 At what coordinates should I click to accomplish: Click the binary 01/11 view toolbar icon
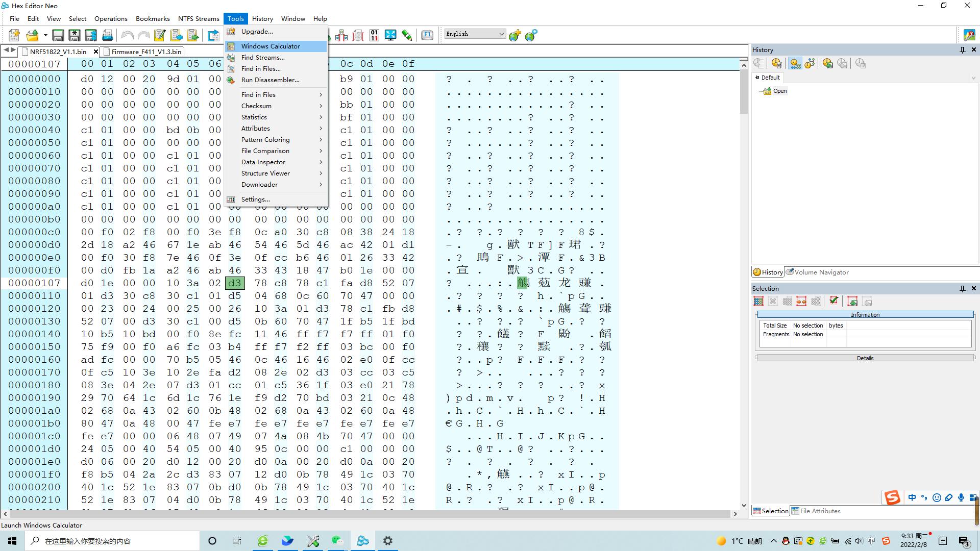coord(374,35)
